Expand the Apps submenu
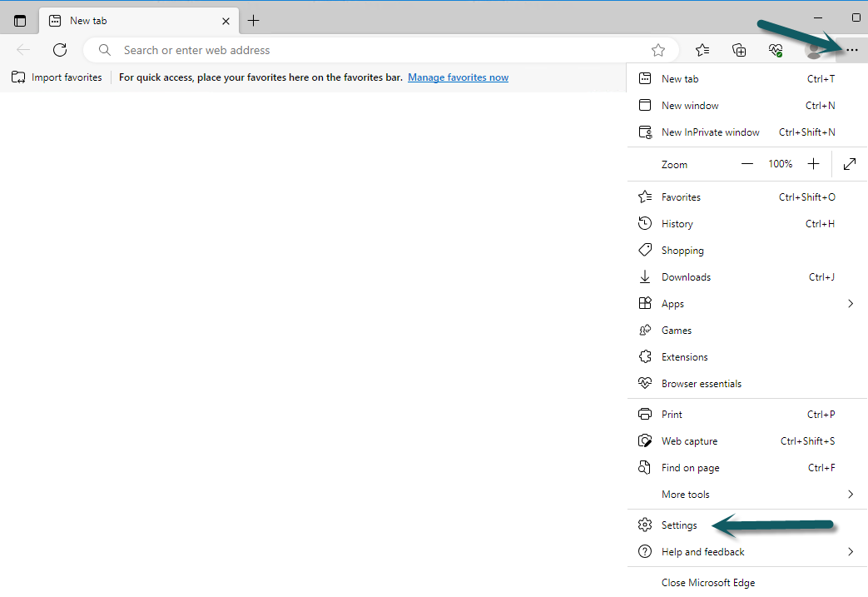868x597 pixels. [x=747, y=303]
